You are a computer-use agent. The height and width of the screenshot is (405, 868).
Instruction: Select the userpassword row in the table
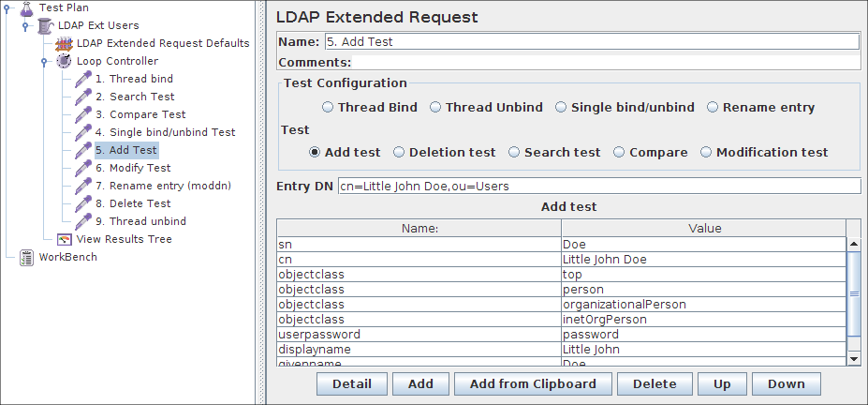419,335
